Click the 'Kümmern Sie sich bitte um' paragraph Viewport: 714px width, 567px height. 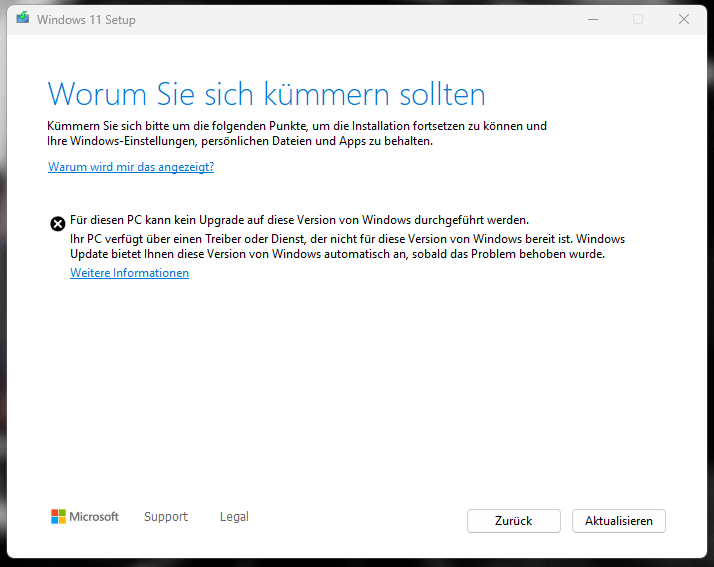click(297, 133)
